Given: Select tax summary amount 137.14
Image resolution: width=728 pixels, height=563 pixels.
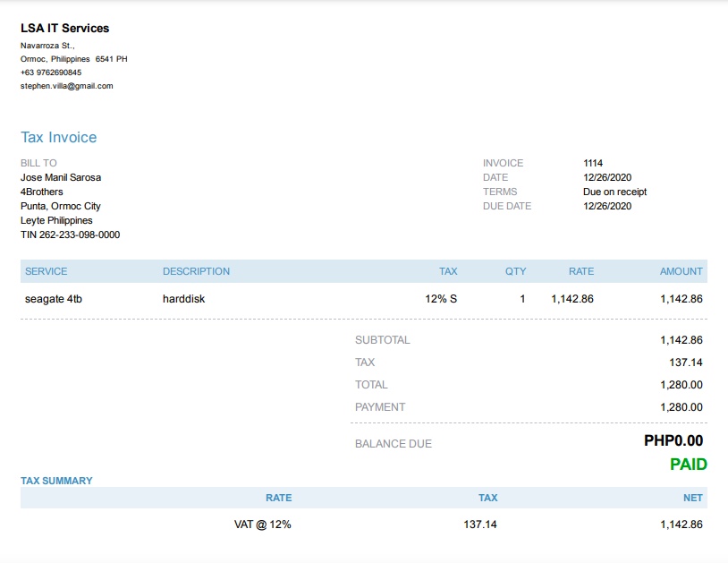Looking at the screenshot, I should pyautogui.click(x=480, y=525).
